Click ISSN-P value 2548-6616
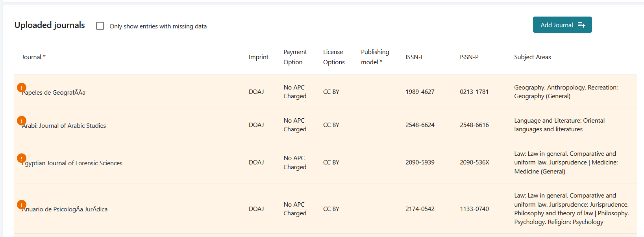Viewport: 644px width, 237px height. point(474,125)
